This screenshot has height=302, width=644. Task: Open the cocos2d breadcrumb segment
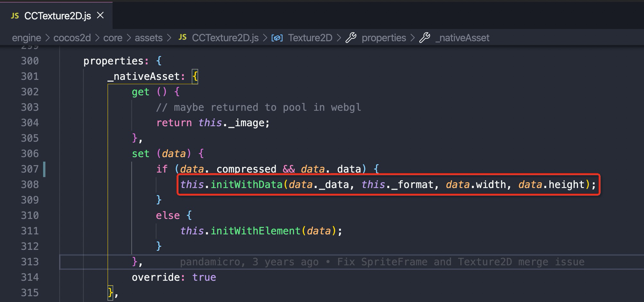point(72,38)
